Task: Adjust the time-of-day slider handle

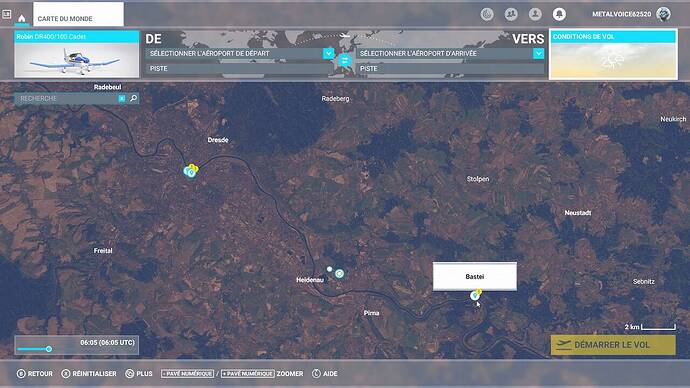Action: (x=49, y=349)
